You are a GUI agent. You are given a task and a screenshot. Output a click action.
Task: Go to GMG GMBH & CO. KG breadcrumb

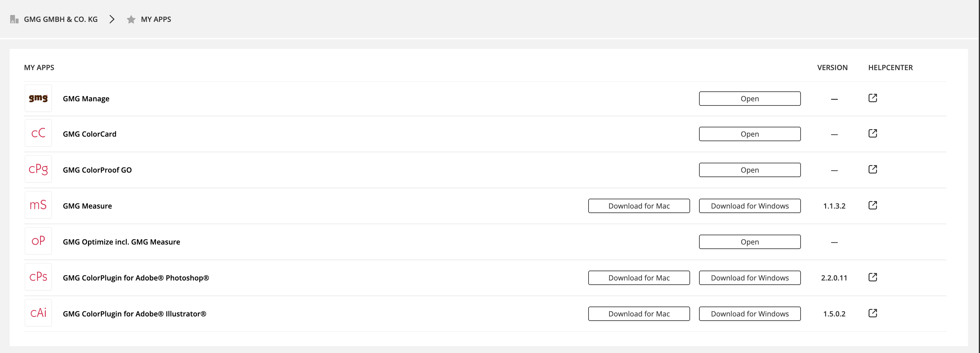(61, 19)
